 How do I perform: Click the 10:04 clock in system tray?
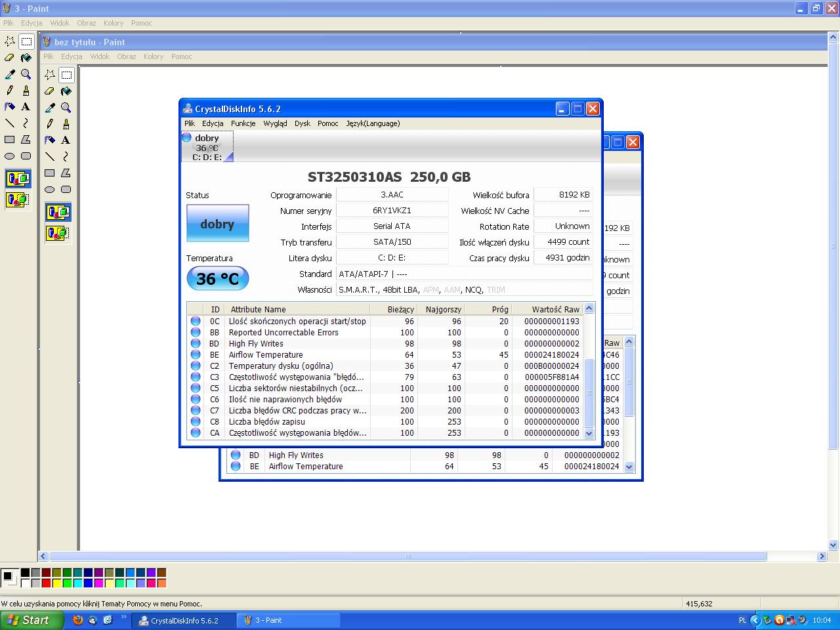click(822, 620)
